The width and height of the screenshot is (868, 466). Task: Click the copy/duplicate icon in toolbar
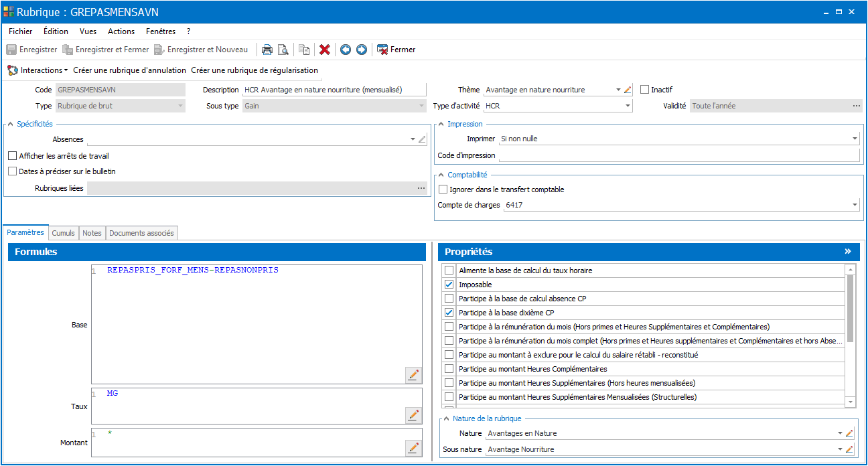(x=304, y=50)
